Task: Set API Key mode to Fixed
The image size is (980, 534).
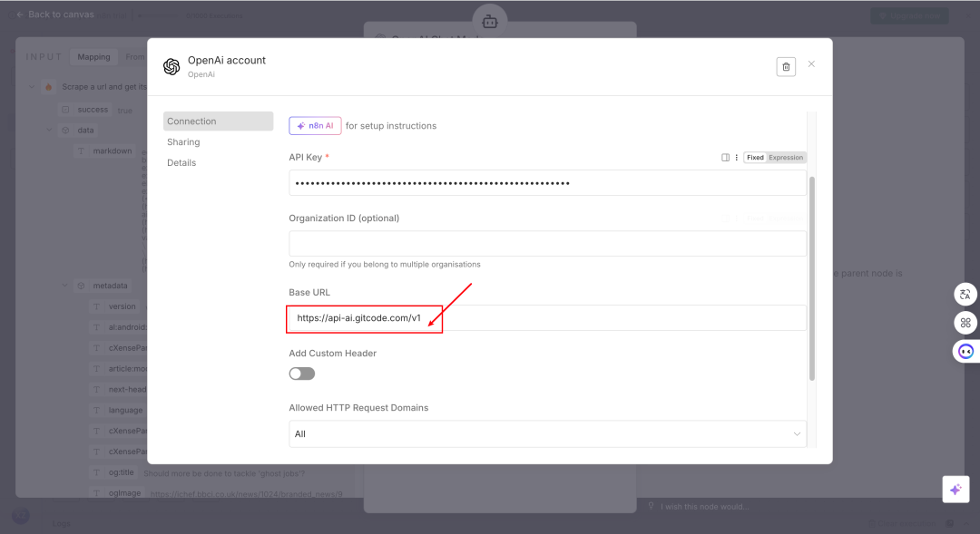Action: pyautogui.click(x=755, y=158)
